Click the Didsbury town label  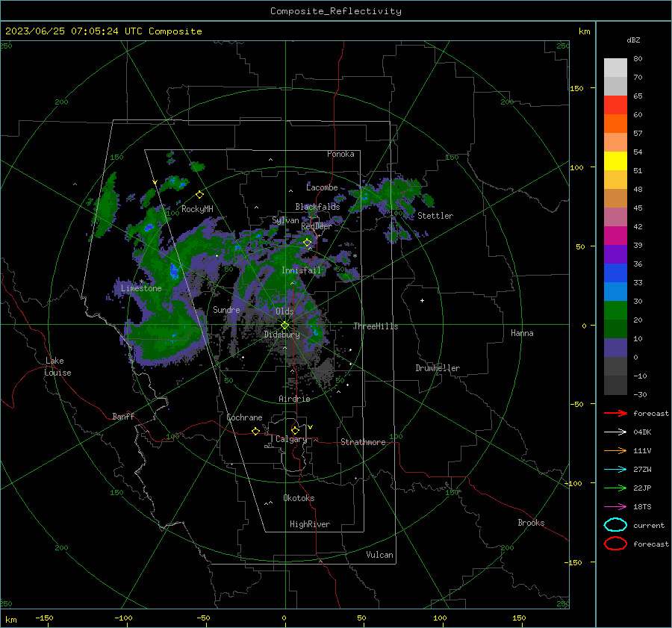[282, 335]
